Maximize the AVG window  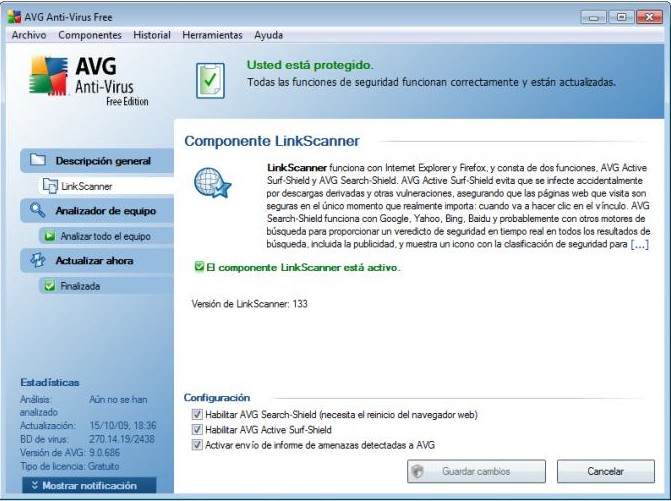tap(621, 18)
